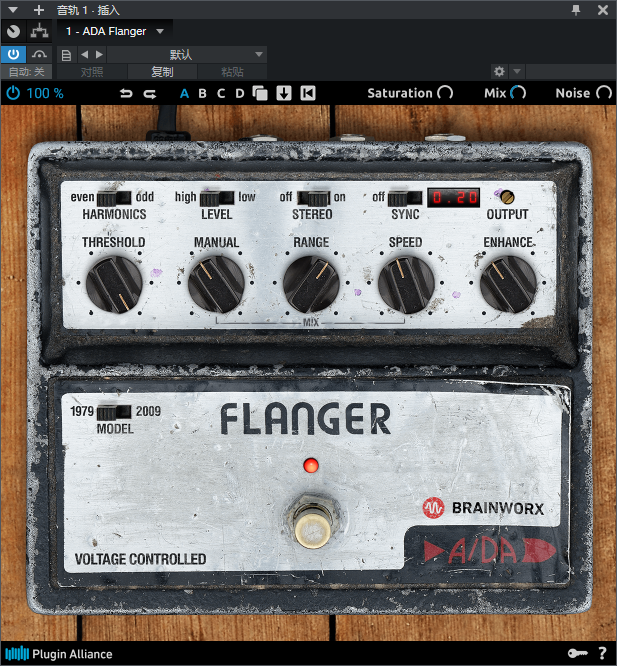Click the next preset arrow

pos(99,54)
